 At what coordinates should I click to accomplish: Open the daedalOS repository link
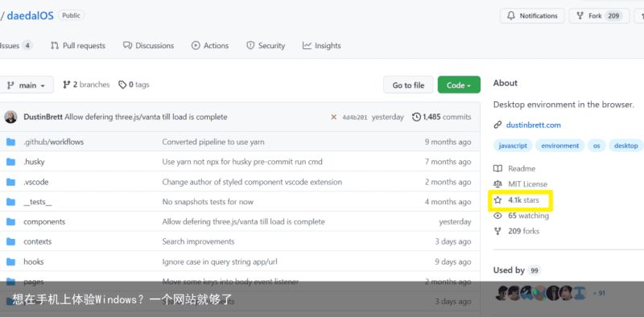click(30, 16)
